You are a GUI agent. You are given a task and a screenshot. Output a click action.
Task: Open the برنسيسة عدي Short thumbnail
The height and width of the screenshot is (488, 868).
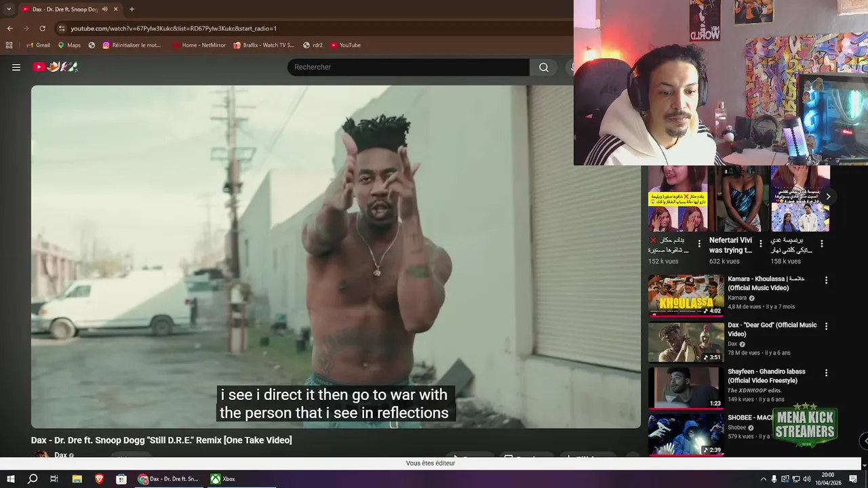[x=800, y=199]
